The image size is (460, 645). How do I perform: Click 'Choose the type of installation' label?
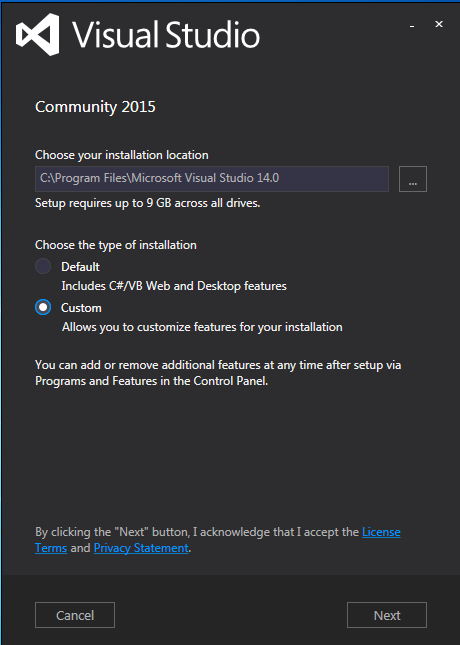pos(116,245)
